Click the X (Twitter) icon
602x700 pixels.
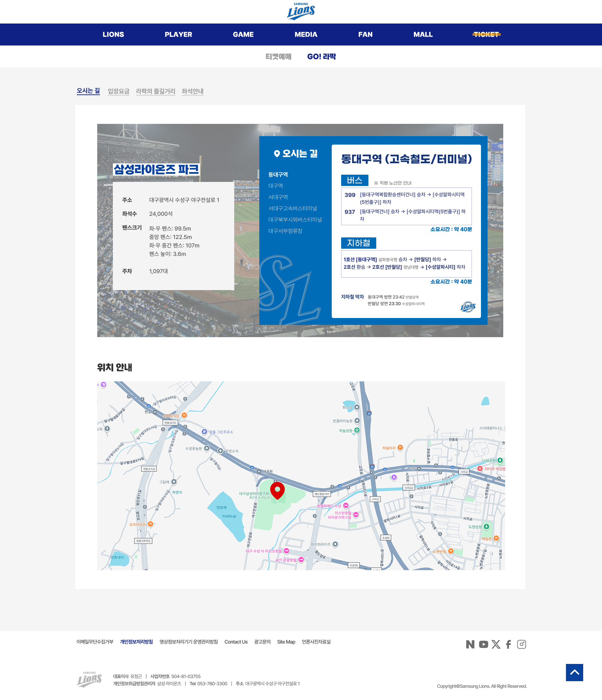pos(496,644)
